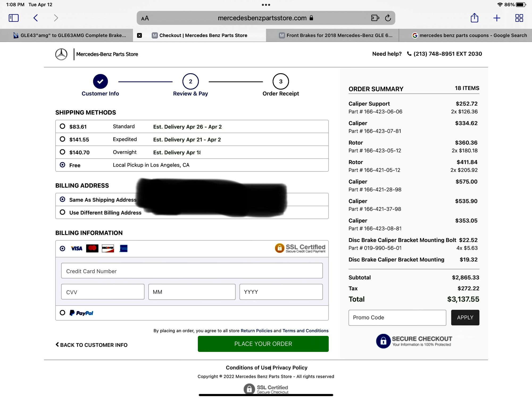Go back using browser back arrow
The height and width of the screenshot is (399, 532).
pyautogui.click(x=36, y=18)
